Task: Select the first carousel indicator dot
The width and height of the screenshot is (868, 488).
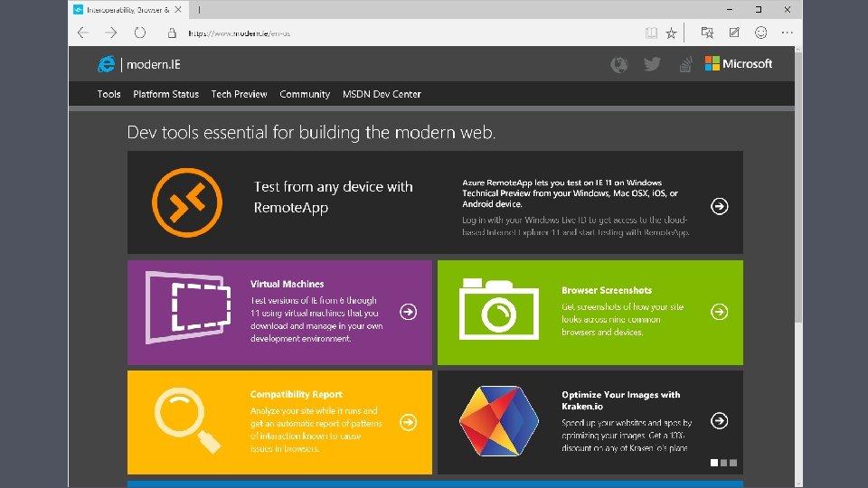Action: pyautogui.click(x=714, y=463)
